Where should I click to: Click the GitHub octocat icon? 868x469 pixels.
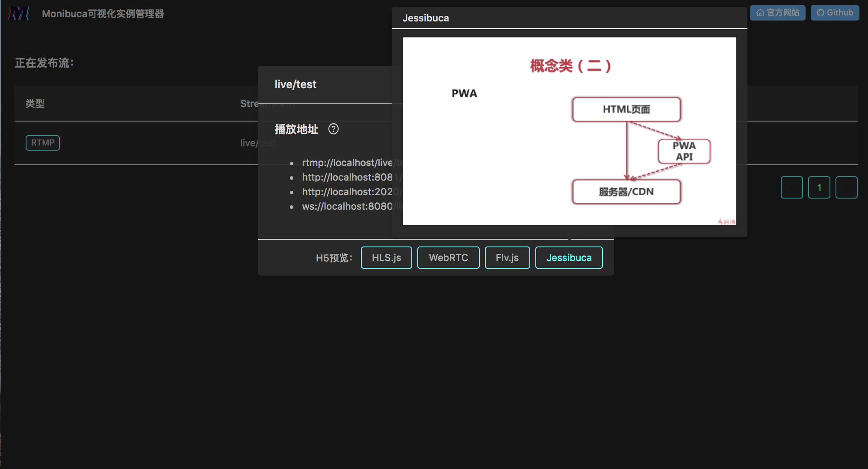coord(820,13)
